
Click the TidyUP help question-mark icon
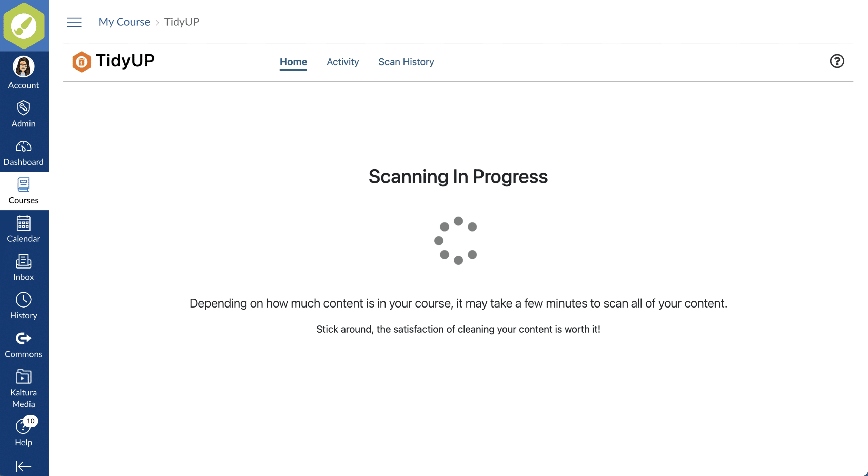pos(837,61)
